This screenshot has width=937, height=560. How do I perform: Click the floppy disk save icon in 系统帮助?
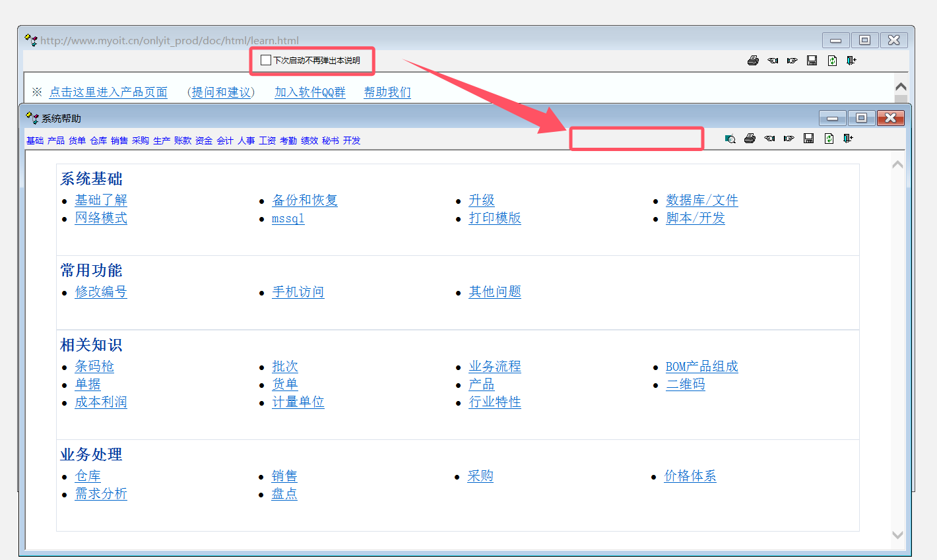click(809, 139)
